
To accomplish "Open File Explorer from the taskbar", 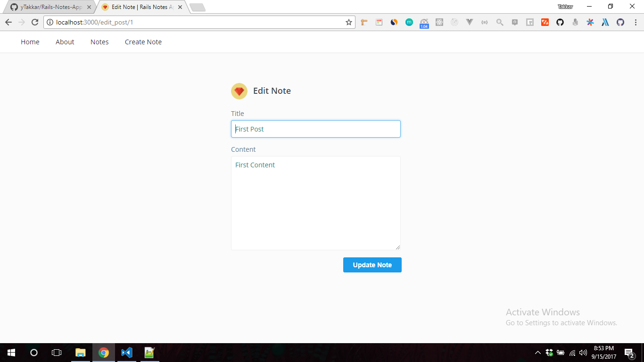I will pyautogui.click(x=81, y=353).
